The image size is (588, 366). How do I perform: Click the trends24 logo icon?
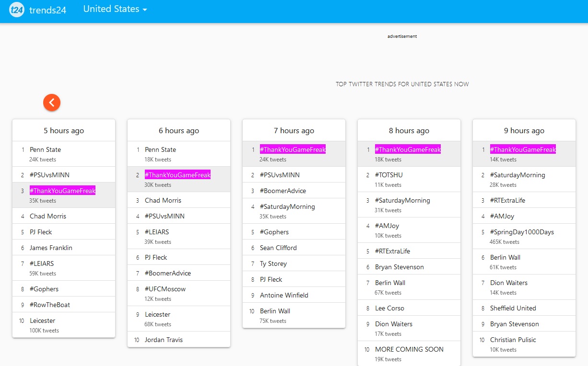click(x=17, y=10)
